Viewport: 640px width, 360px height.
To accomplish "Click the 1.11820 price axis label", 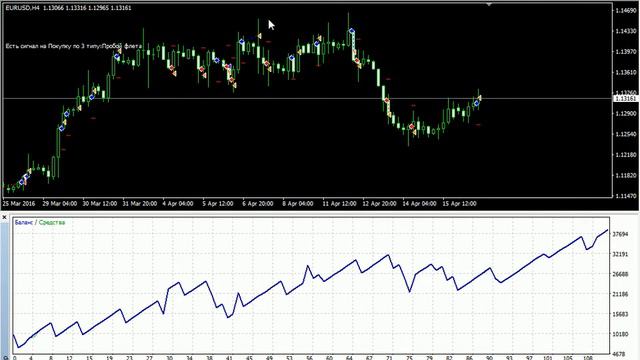I will (x=626, y=176).
